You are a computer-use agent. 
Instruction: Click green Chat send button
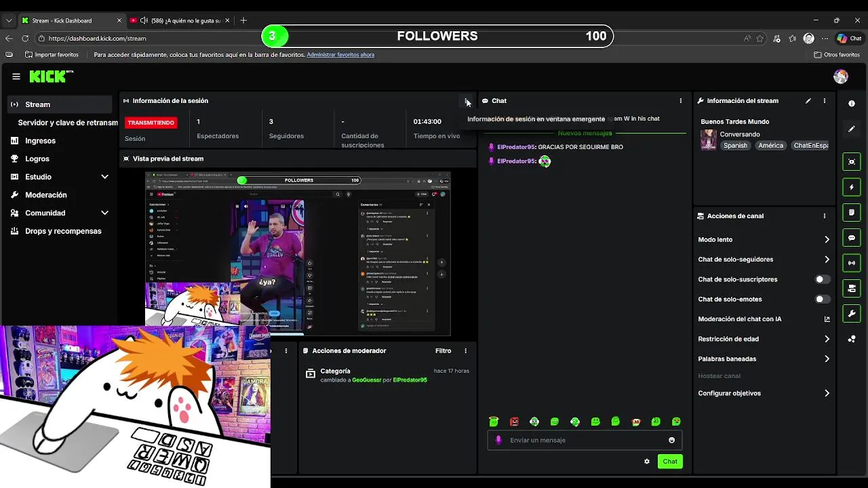tap(670, 462)
